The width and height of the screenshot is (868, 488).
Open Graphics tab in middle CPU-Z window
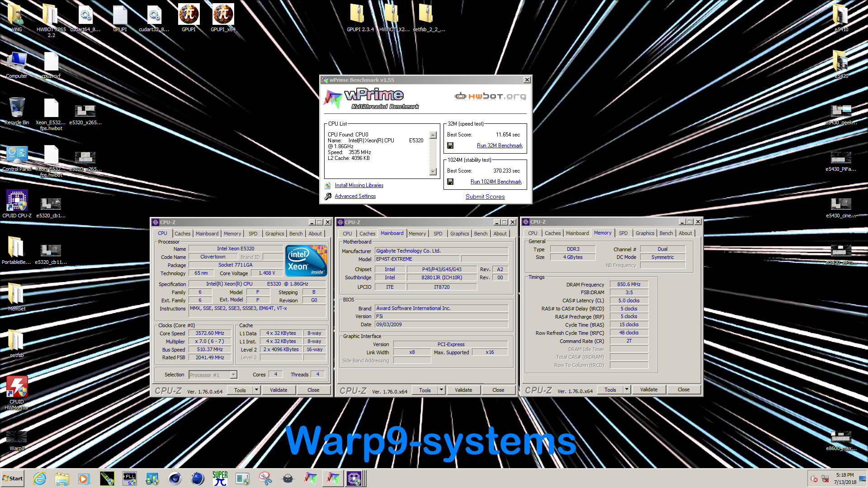point(459,234)
